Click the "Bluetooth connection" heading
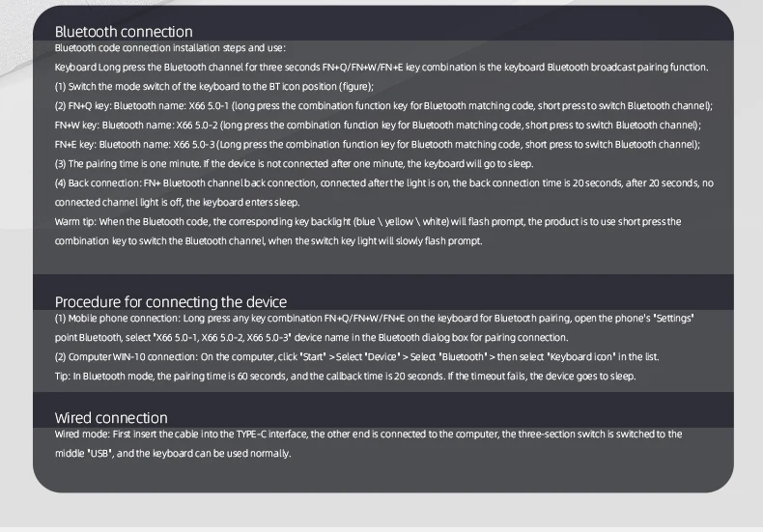 (x=124, y=32)
